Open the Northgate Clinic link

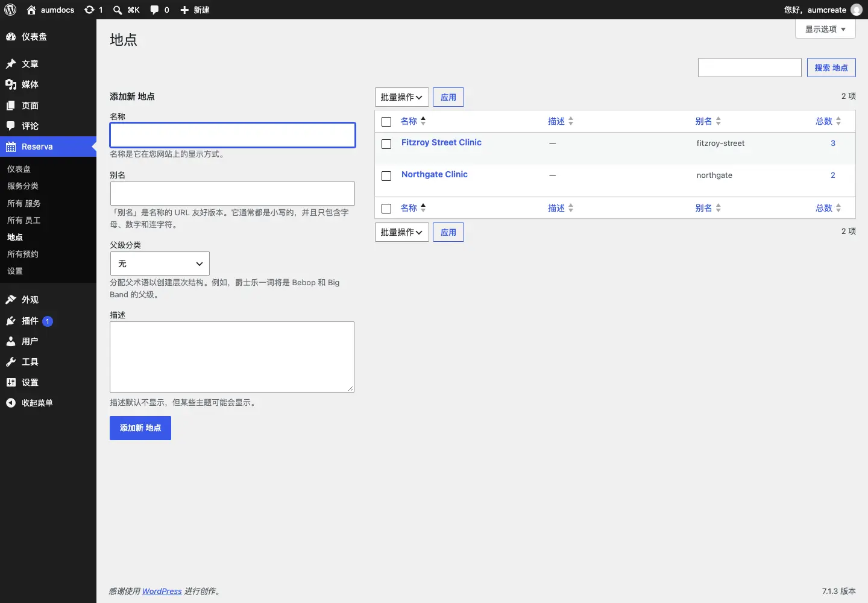click(x=435, y=174)
